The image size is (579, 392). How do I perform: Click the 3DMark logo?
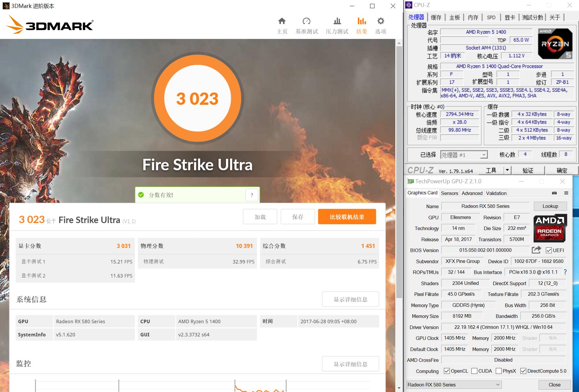tap(50, 25)
